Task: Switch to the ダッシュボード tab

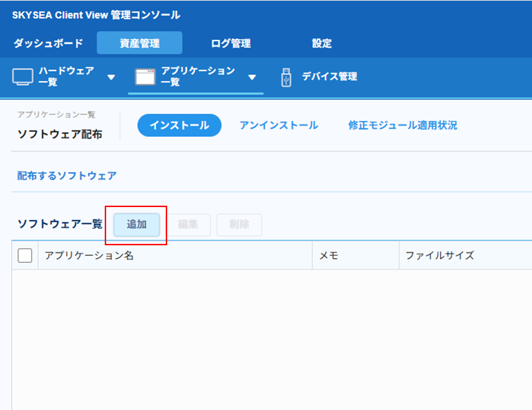Action: [48, 44]
